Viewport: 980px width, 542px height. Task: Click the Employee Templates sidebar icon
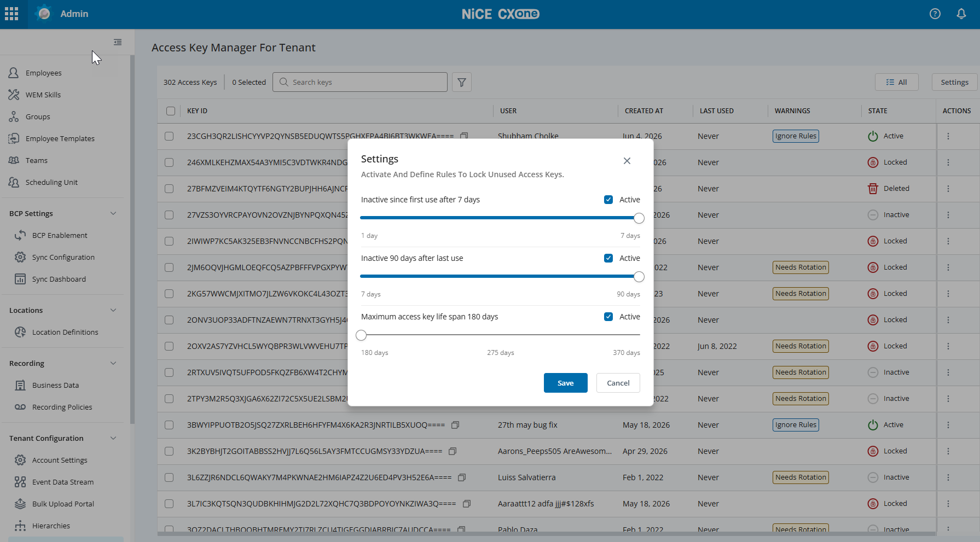[x=14, y=138]
